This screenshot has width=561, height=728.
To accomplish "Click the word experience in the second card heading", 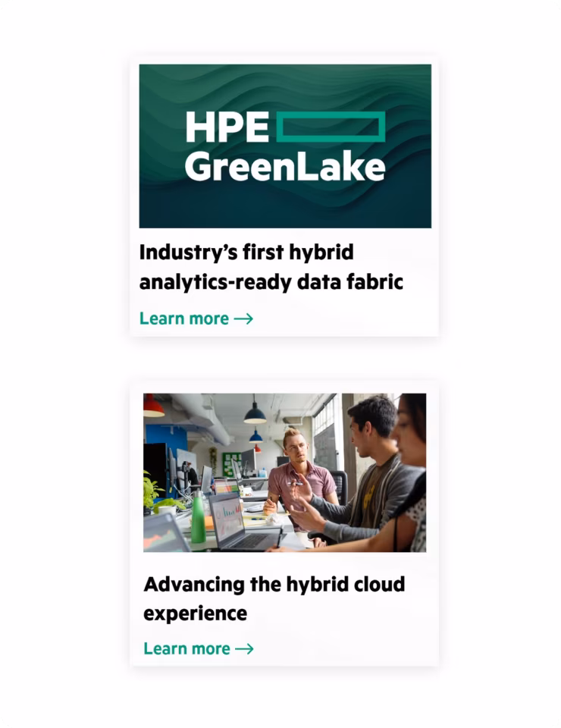I will 196,613.
